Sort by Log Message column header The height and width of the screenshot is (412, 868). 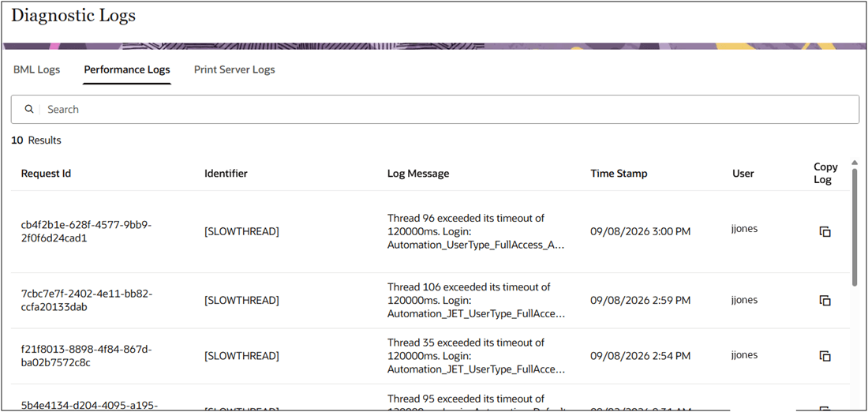point(418,174)
